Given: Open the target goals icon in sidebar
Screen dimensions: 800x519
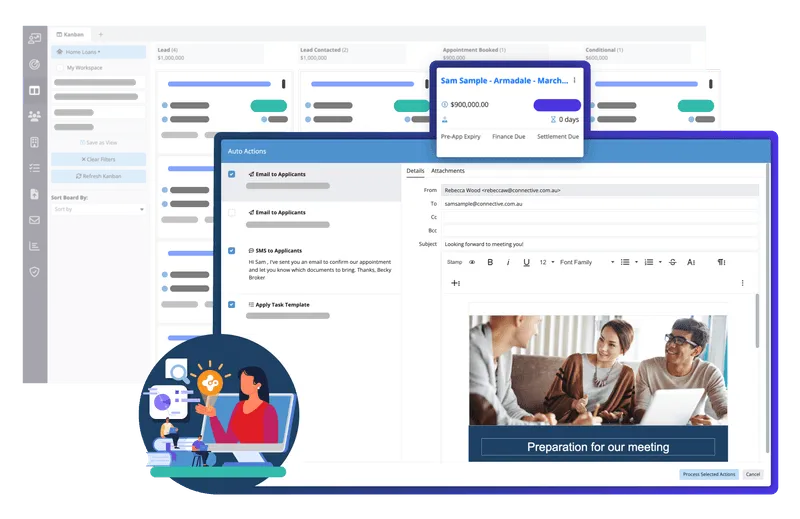Looking at the screenshot, I should pos(35,64).
